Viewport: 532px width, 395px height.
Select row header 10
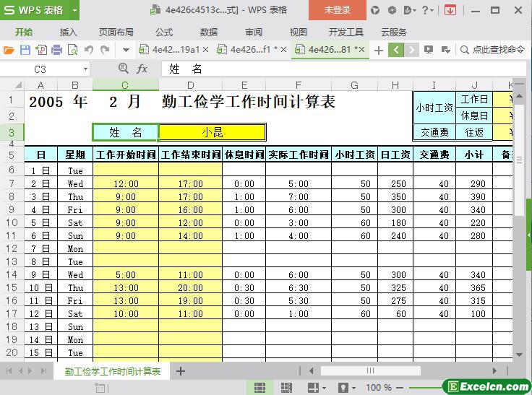(12, 222)
